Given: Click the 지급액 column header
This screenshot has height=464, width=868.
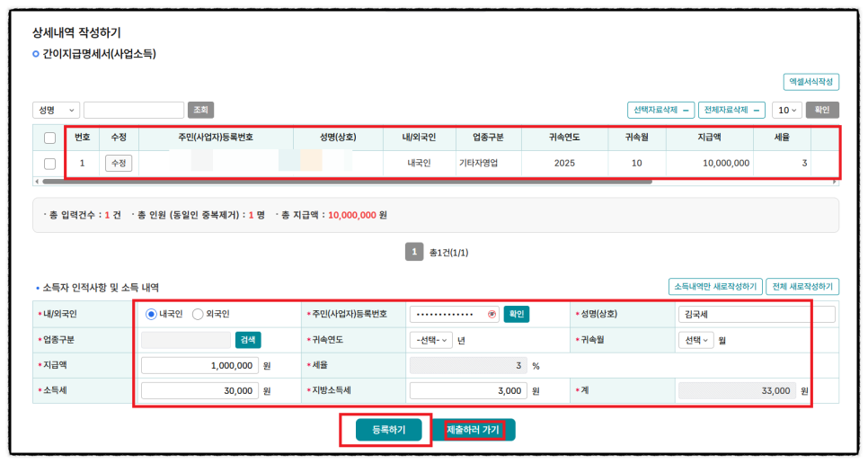Looking at the screenshot, I should pyautogui.click(x=709, y=138).
